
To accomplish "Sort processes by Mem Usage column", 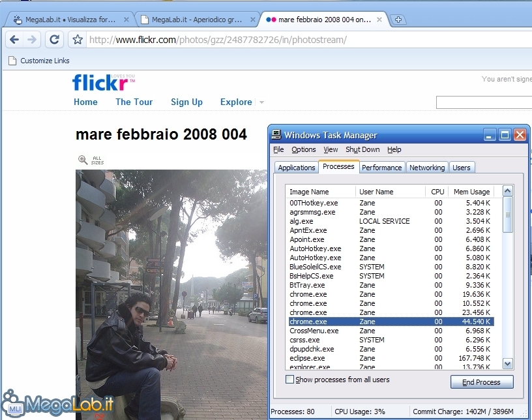I will pos(471,192).
